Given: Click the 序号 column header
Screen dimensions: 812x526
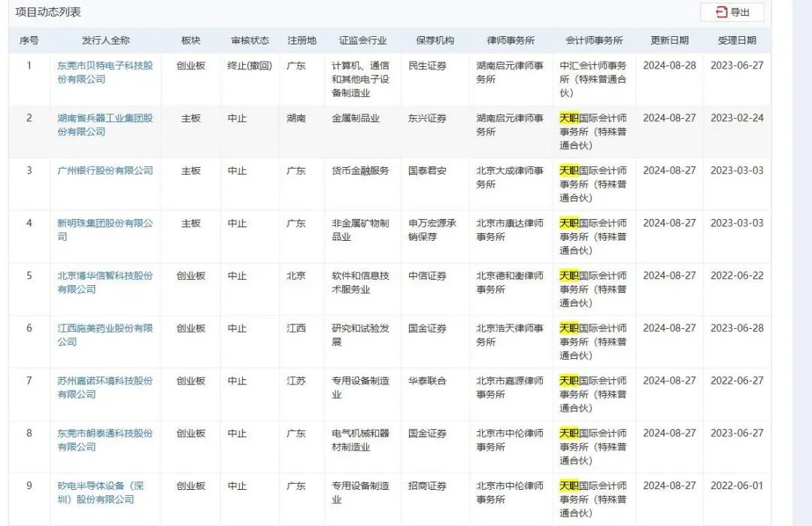Looking at the screenshot, I should 29,41.
